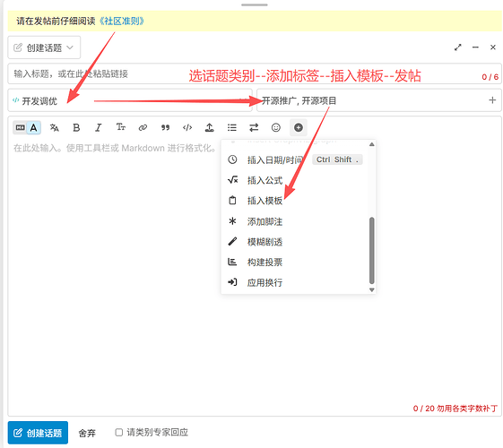
Task: Click the dropdown menu scrollbar thumb
Action: coord(372,250)
